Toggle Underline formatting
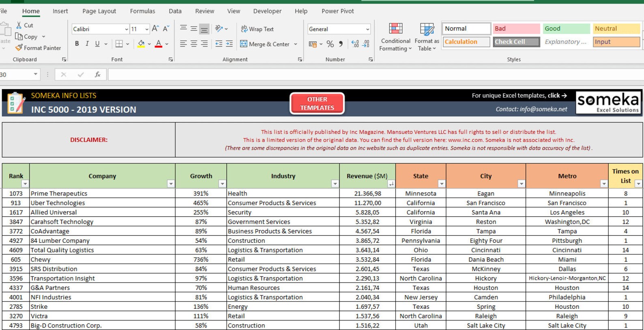Screen dimensions: 644x330 coord(97,44)
